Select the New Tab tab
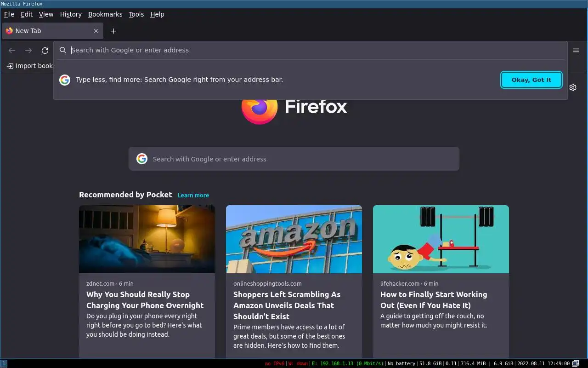588x368 pixels. point(52,31)
